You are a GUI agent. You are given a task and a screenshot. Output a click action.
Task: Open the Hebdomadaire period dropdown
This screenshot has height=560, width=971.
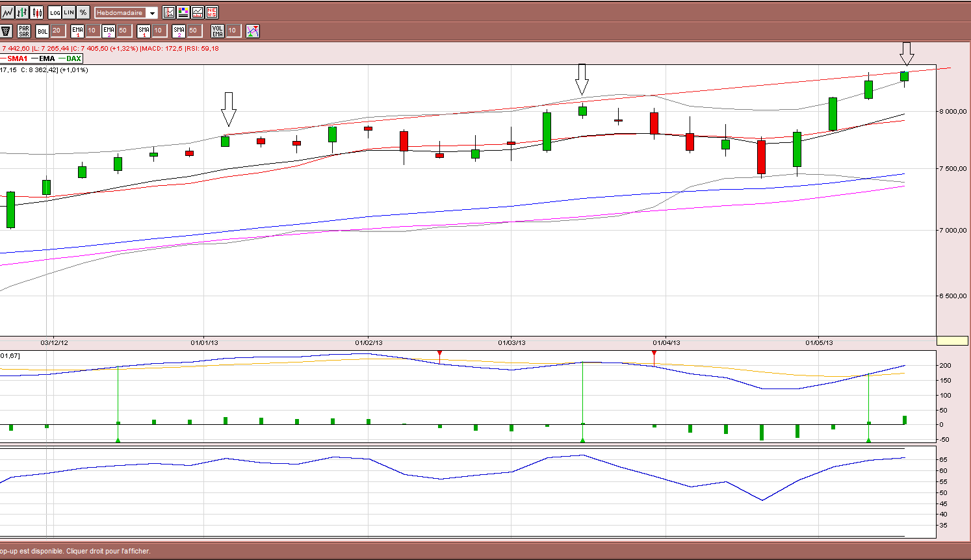tap(126, 13)
